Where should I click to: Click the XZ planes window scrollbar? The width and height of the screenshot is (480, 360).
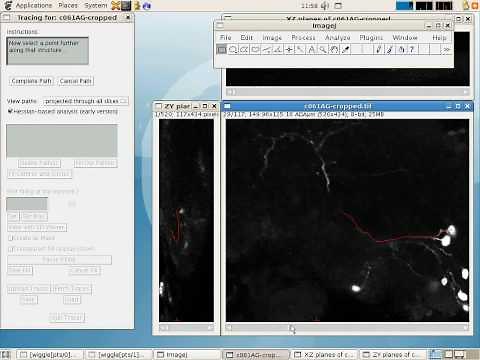[348, 92]
